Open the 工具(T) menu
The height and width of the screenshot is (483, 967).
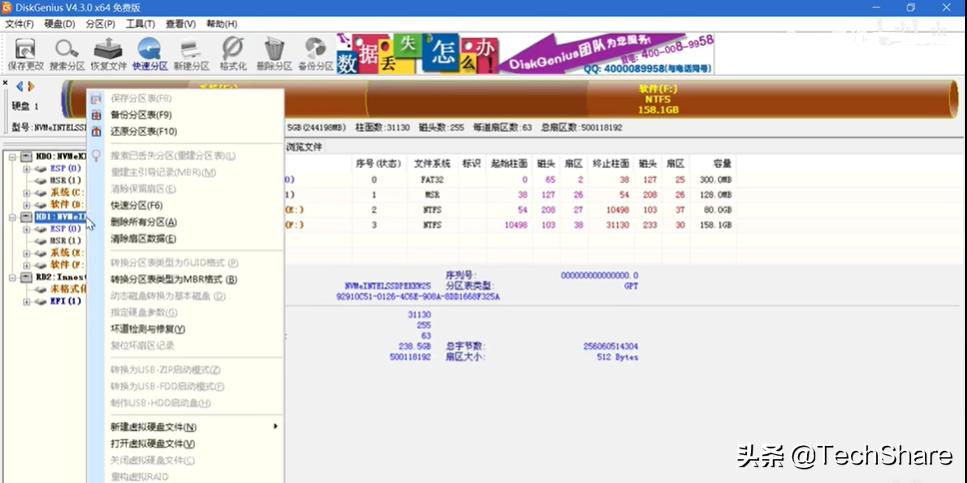pyautogui.click(x=140, y=24)
